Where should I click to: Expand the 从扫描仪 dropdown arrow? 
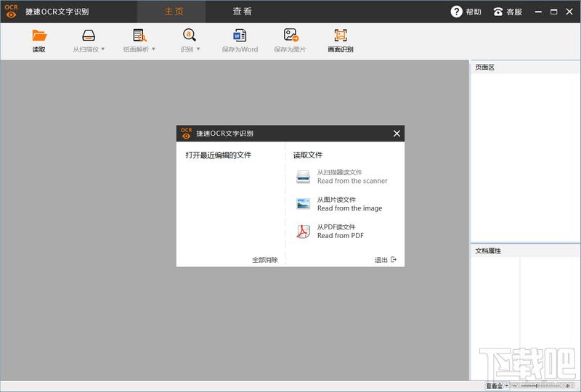(102, 49)
